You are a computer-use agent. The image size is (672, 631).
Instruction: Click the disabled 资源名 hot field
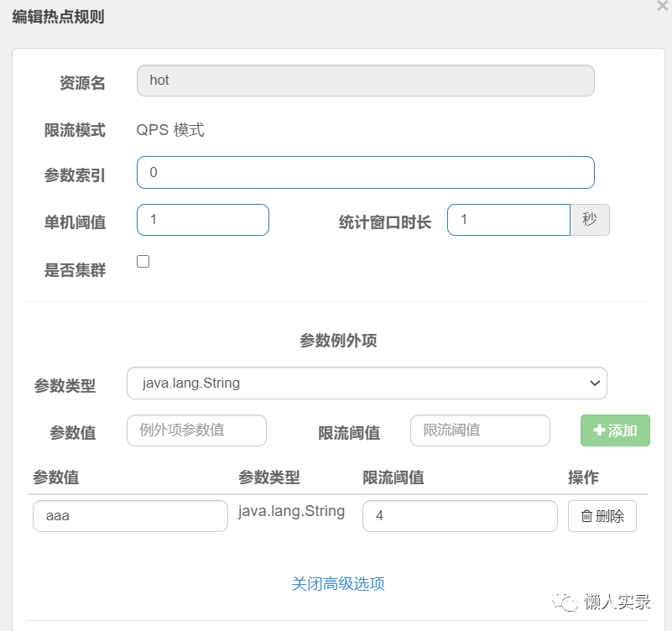click(x=365, y=81)
